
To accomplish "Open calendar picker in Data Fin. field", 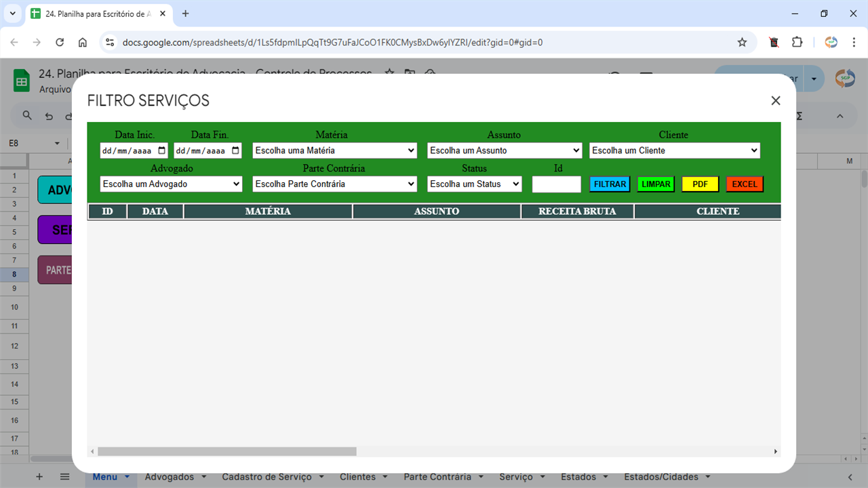I will coord(235,150).
